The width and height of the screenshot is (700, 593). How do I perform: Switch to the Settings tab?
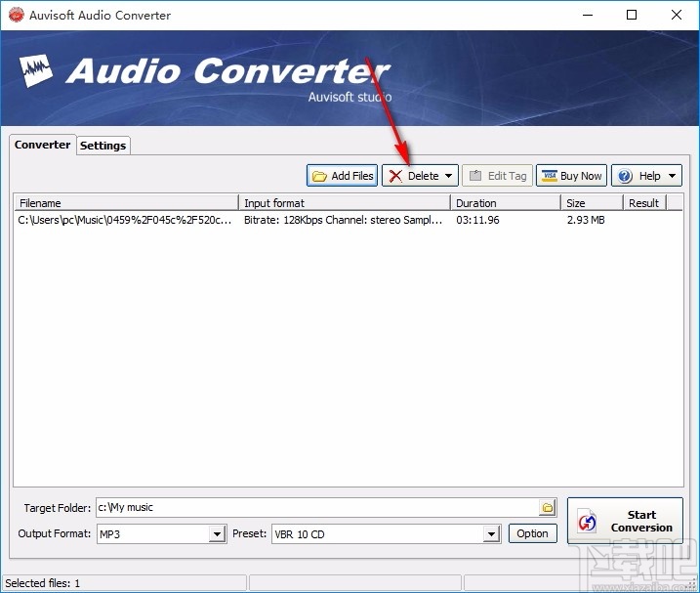point(103,146)
